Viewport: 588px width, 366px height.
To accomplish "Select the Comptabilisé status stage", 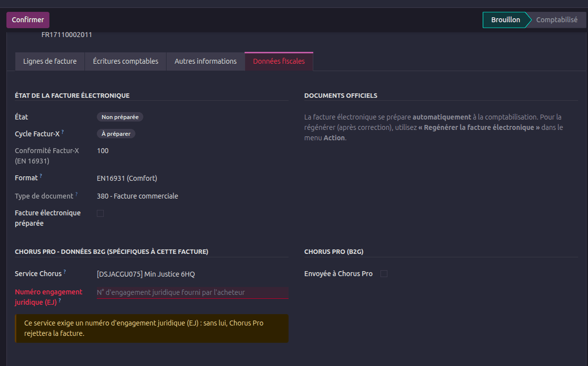I will click(x=556, y=20).
